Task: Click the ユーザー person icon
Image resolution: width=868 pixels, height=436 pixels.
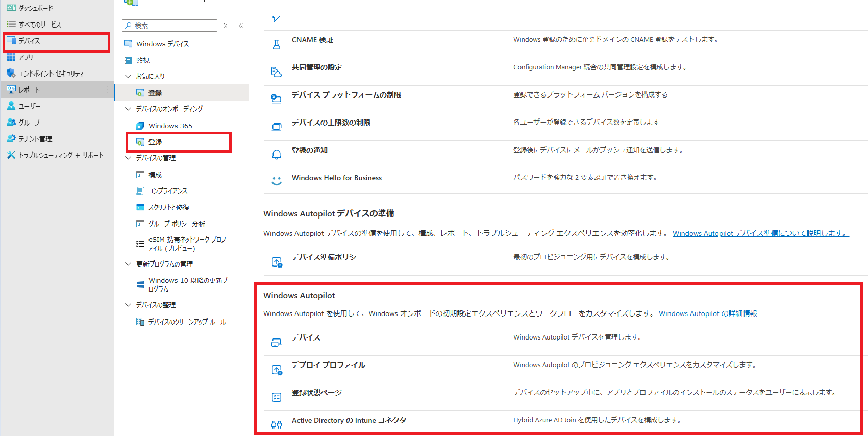Action: tap(11, 106)
